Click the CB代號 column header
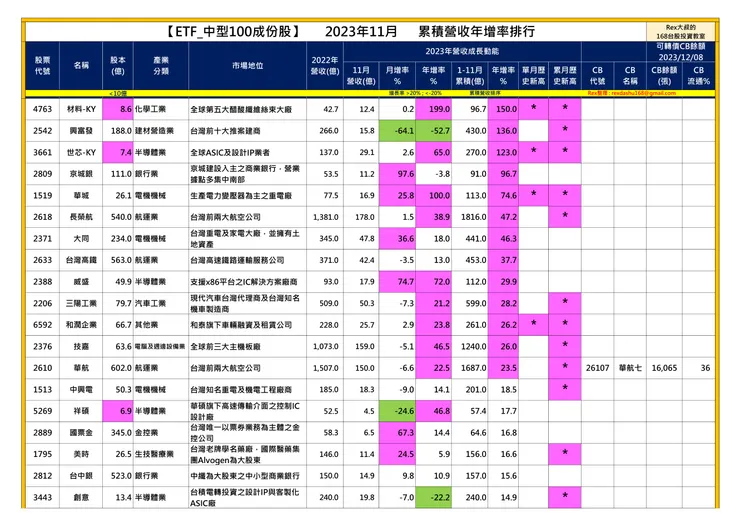This screenshot has height=523, width=740. (x=597, y=76)
